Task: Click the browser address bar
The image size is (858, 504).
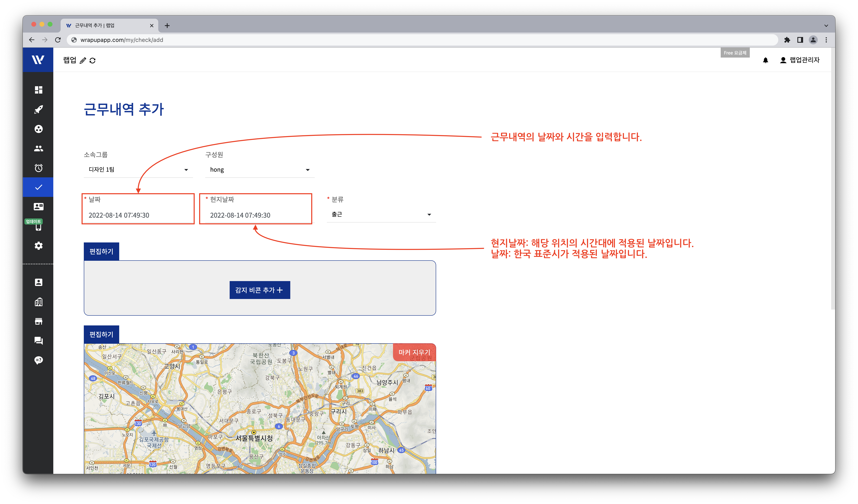Action: point(422,40)
